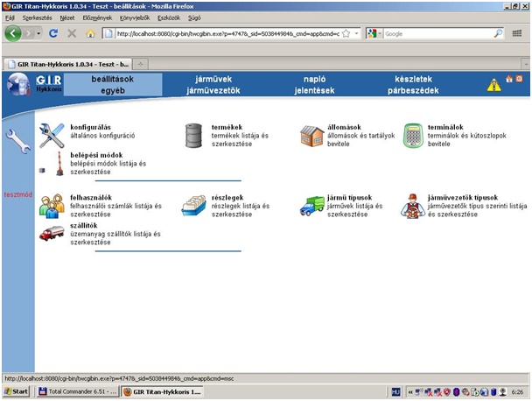Open the Szerkesztés menu
The height and width of the screenshot is (401, 532).
38,18
